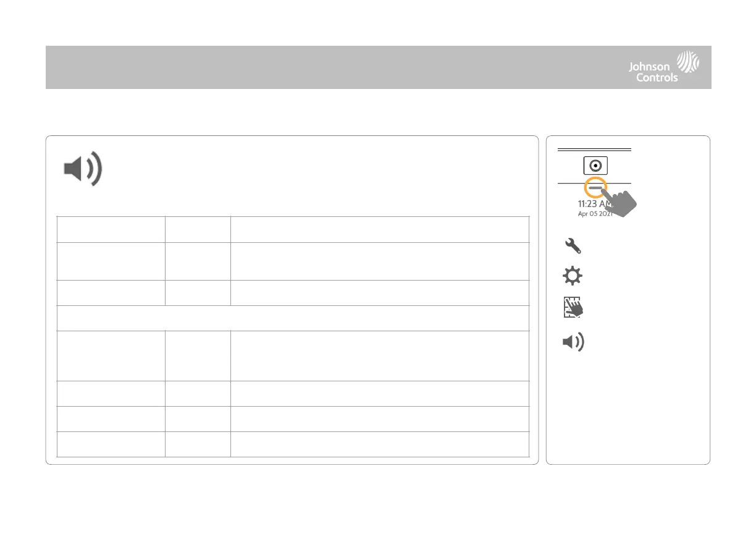Click the merged full-width row in the table
This screenshot has width=756, height=534.
(293, 318)
